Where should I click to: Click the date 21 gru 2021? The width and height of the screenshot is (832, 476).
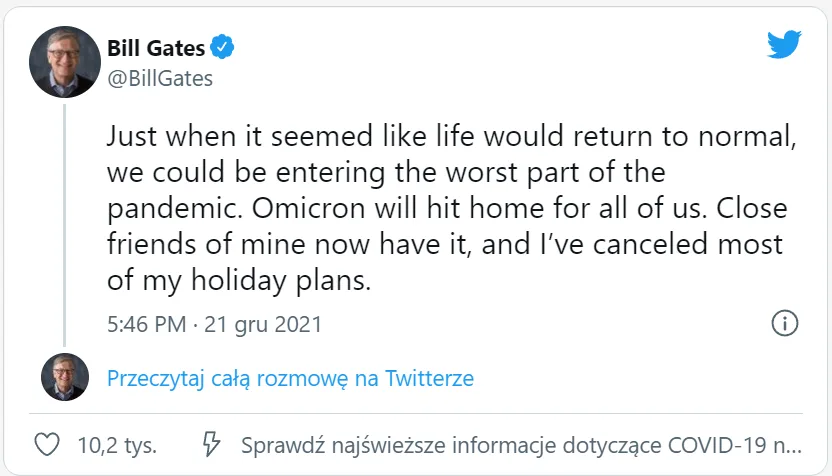(x=263, y=324)
